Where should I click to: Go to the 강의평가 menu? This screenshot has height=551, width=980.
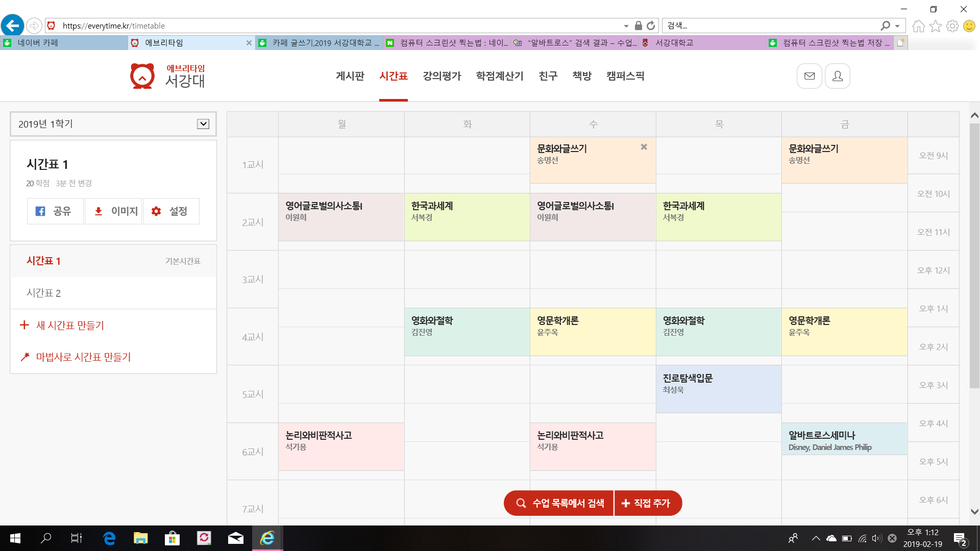[x=442, y=76]
